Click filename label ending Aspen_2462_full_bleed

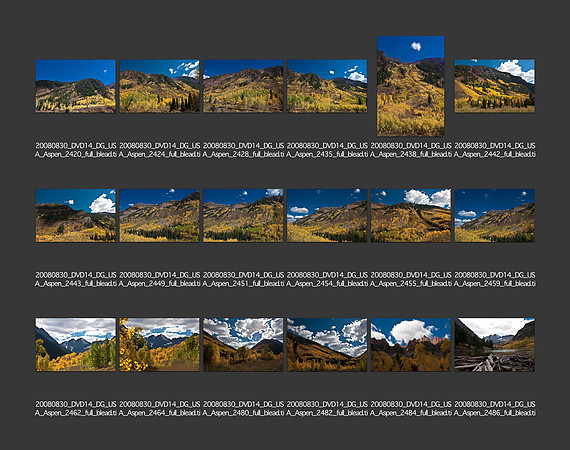[76, 409]
